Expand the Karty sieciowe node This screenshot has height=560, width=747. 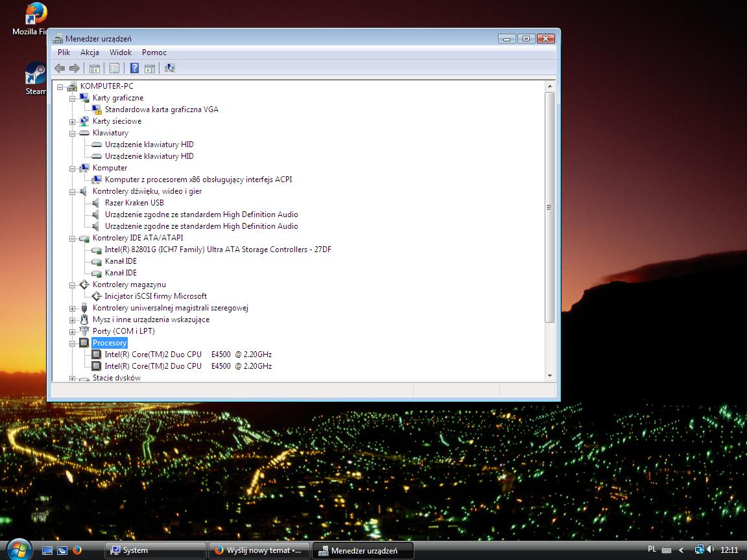(73, 122)
